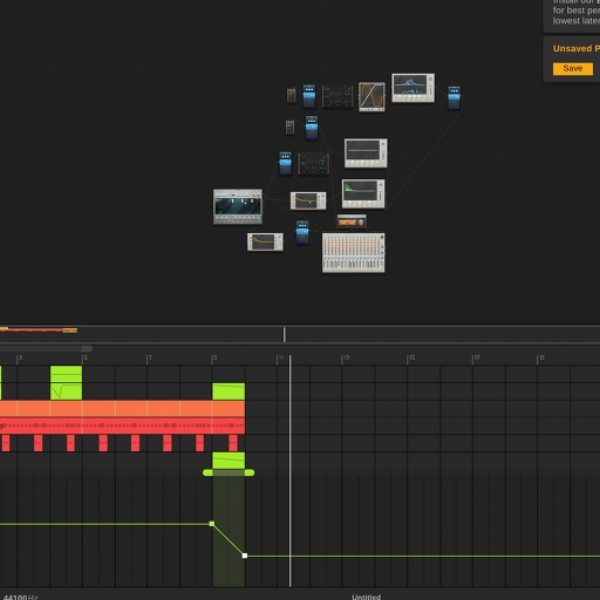Select the blue stompbox pedal at far right
The image size is (600, 600).
tap(454, 98)
